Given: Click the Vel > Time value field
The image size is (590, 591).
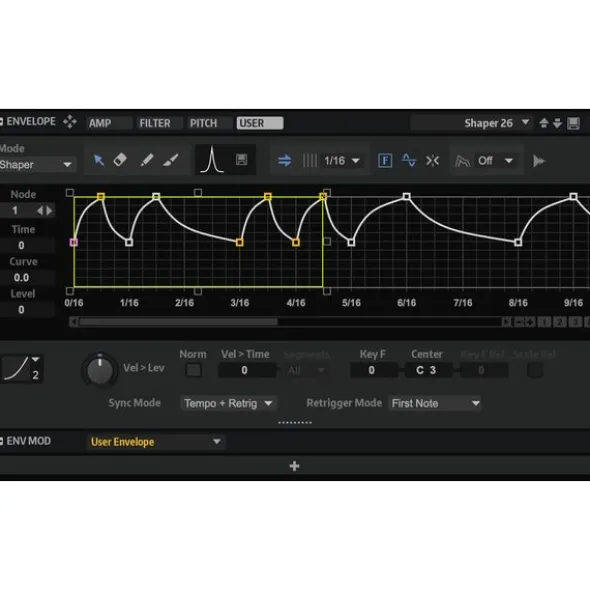Looking at the screenshot, I should tap(247, 371).
